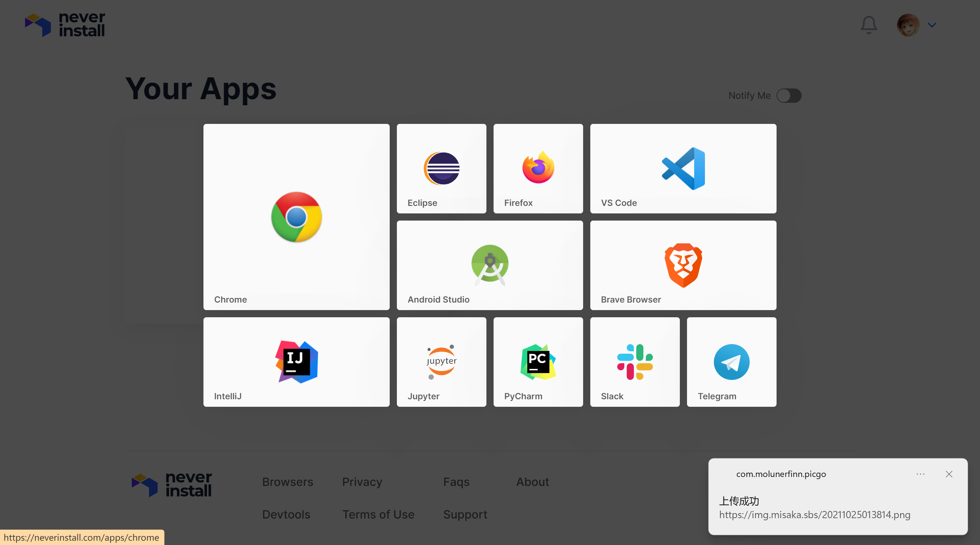Viewport: 980px width, 545px height.
Task: Open the Terms of Use link
Action: click(378, 514)
